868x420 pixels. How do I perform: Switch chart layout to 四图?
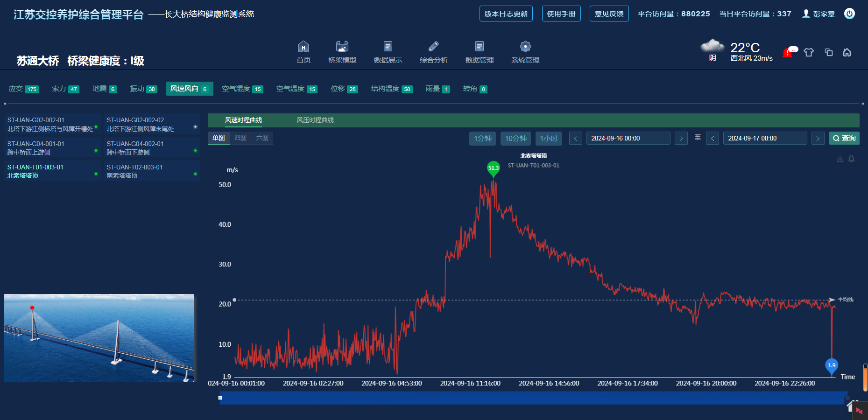coord(240,138)
